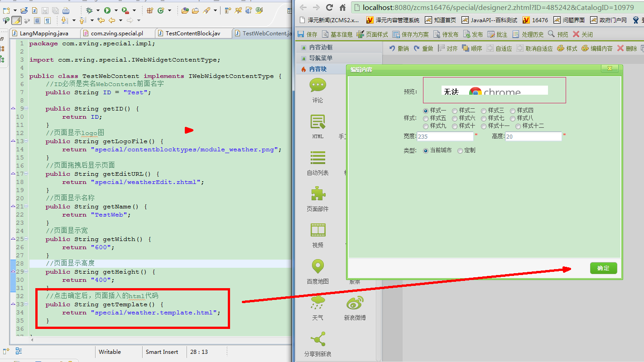Switch to the TestContentBlock.java tab
644x362 pixels.
click(192, 34)
